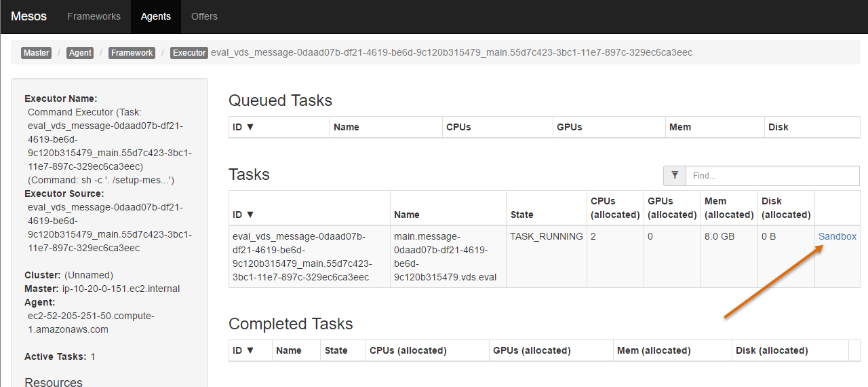Sort Tasks table by Name column
The image size is (868, 387).
click(x=407, y=215)
